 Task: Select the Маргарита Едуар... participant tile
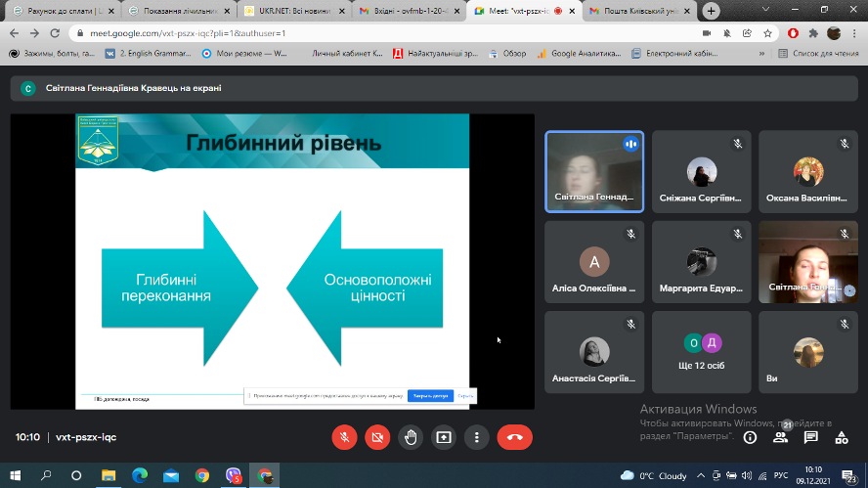(702, 262)
